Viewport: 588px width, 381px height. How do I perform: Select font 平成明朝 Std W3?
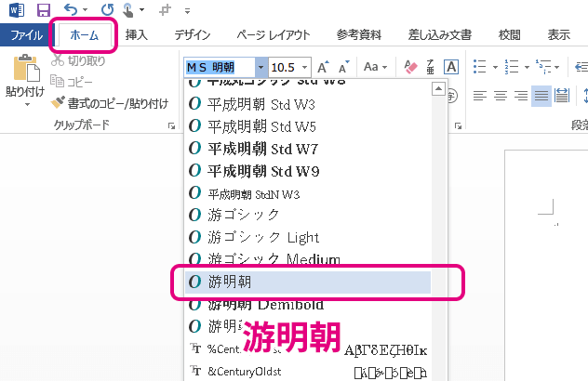coord(308,104)
